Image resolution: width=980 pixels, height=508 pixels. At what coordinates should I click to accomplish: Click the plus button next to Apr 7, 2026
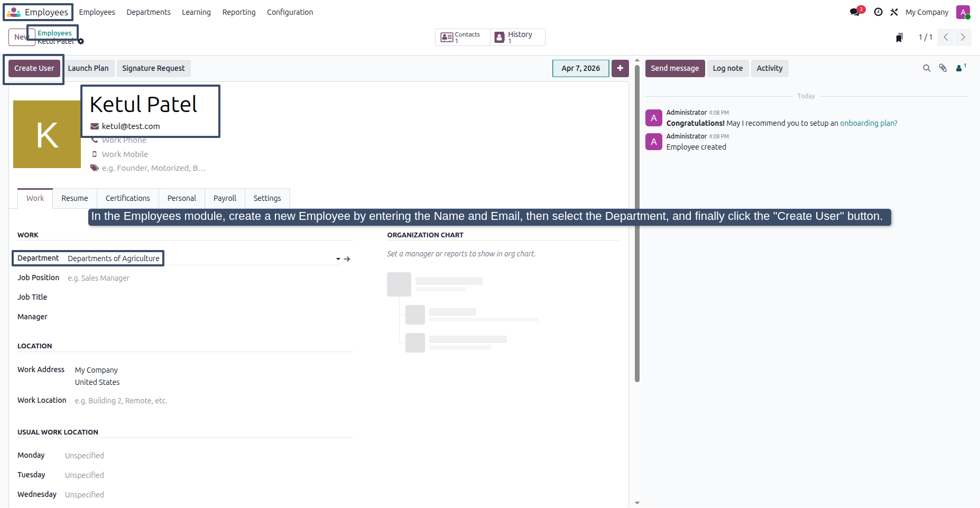click(620, 68)
